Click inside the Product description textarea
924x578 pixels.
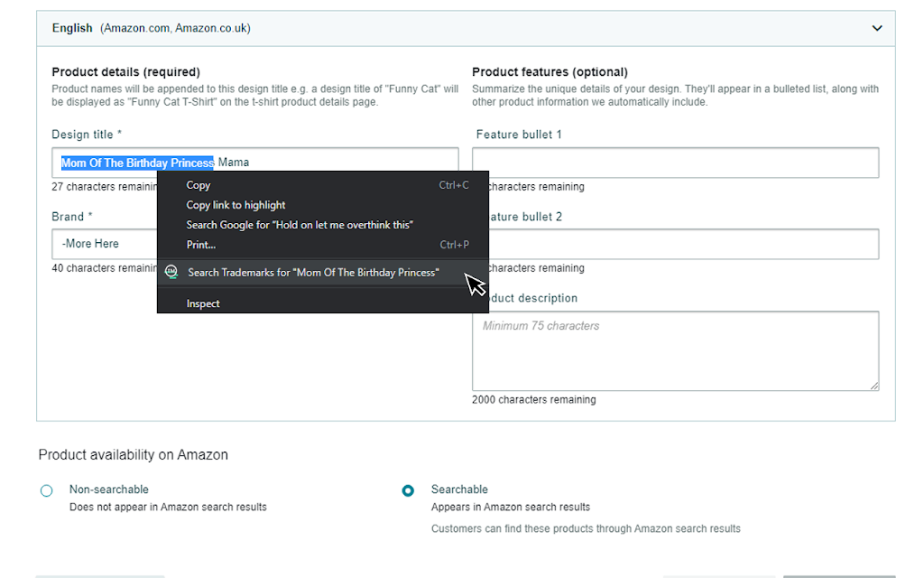pos(675,352)
